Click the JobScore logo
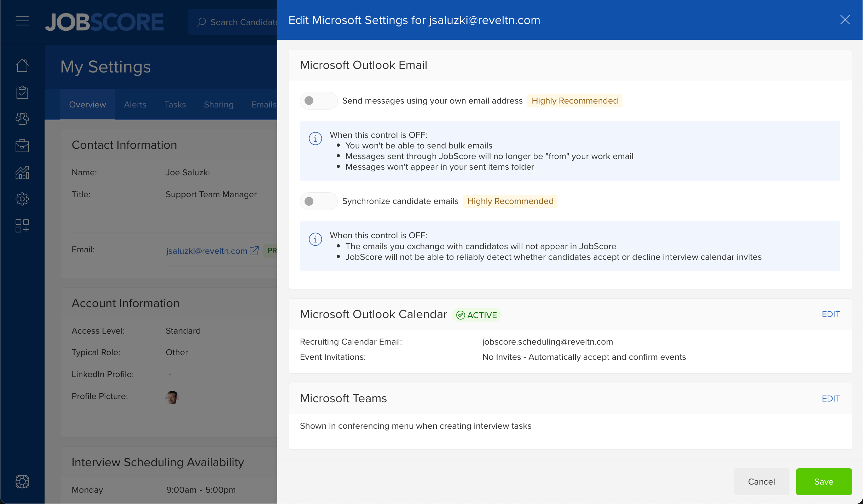The height and width of the screenshot is (504, 863). (104, 22)
